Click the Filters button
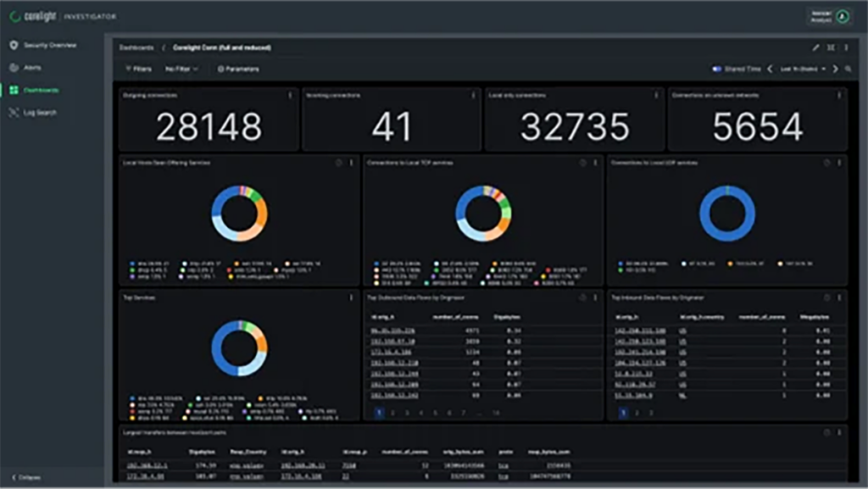Viewport: 868px width, 489px height. click(x=138, y=69)
